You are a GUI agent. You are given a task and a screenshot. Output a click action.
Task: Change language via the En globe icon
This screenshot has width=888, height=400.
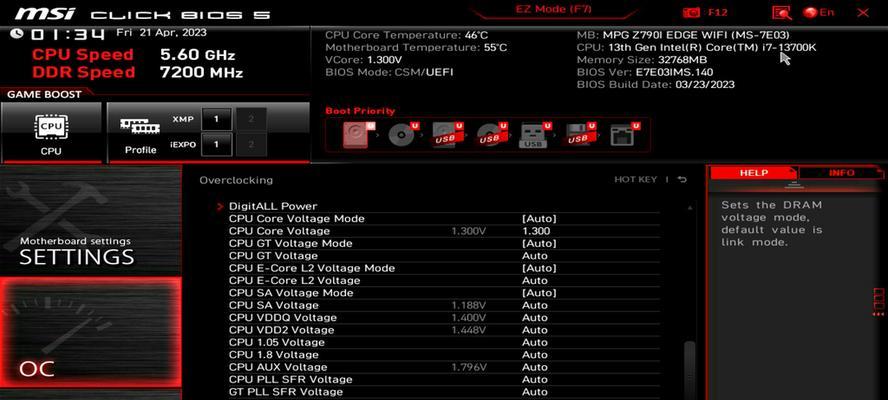pos(819,12)
